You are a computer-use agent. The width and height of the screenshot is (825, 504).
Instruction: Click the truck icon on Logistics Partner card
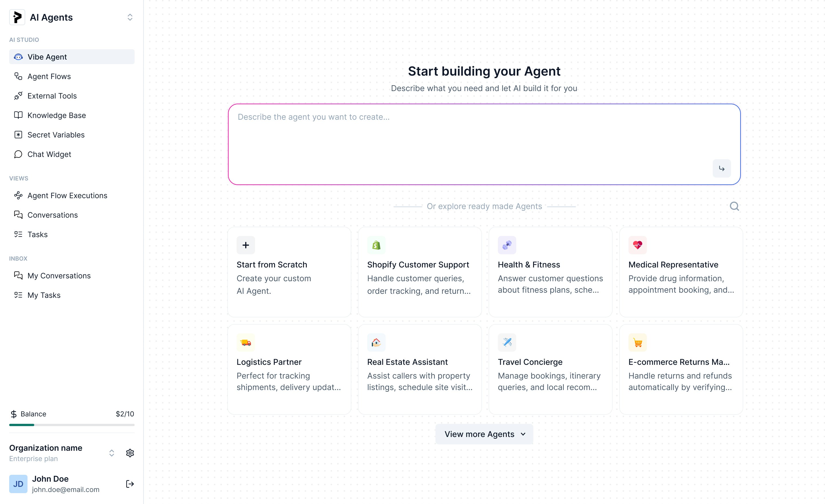(245, 342)
